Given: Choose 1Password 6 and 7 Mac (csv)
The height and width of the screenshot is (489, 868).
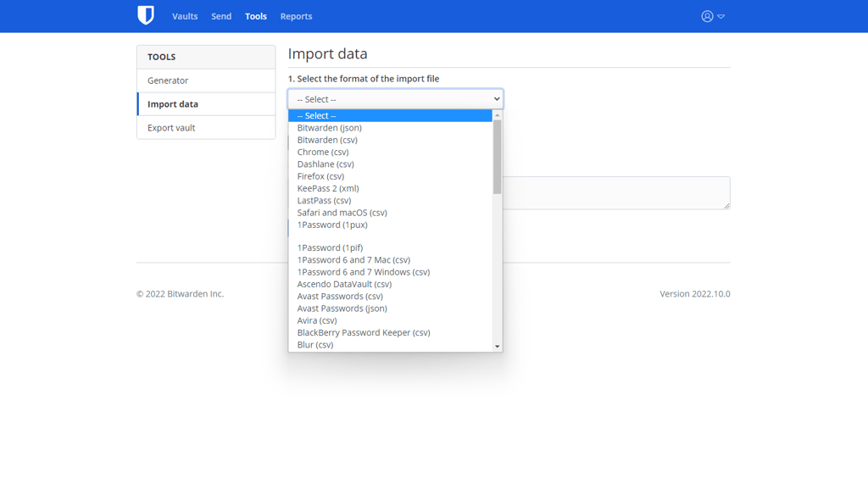Looking at the screenshot, I should [x=390, y=260].
